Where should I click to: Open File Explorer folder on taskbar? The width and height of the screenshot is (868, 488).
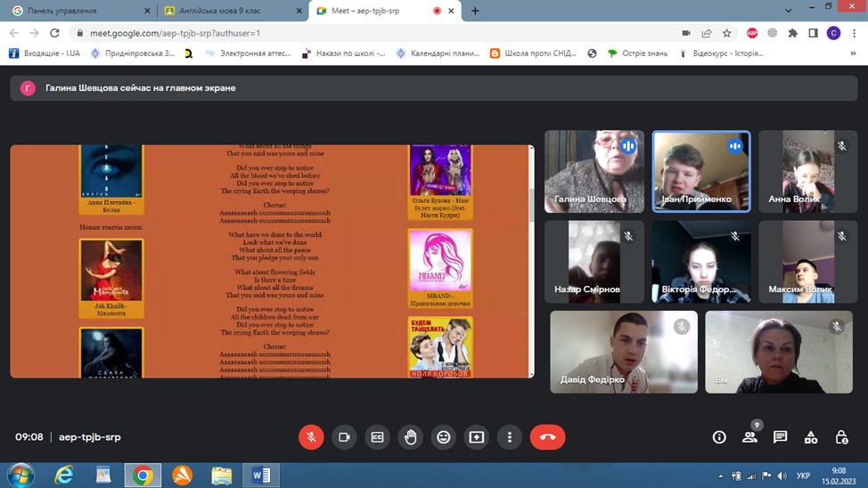click(221, 476)
